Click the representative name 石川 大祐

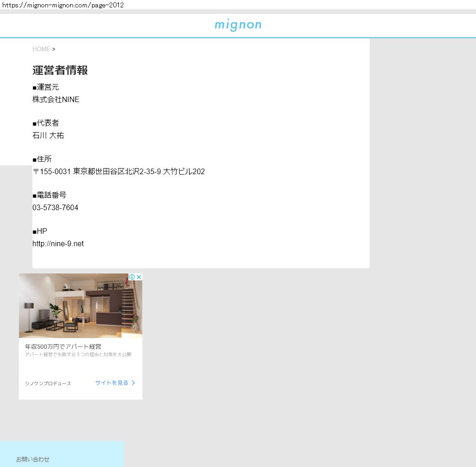[x=48, y=135]
